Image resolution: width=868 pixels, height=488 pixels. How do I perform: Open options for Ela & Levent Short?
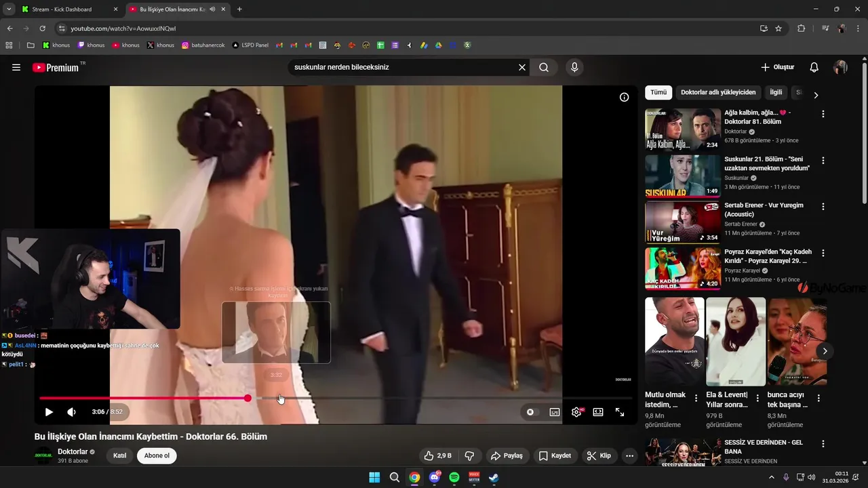[757, 399]
